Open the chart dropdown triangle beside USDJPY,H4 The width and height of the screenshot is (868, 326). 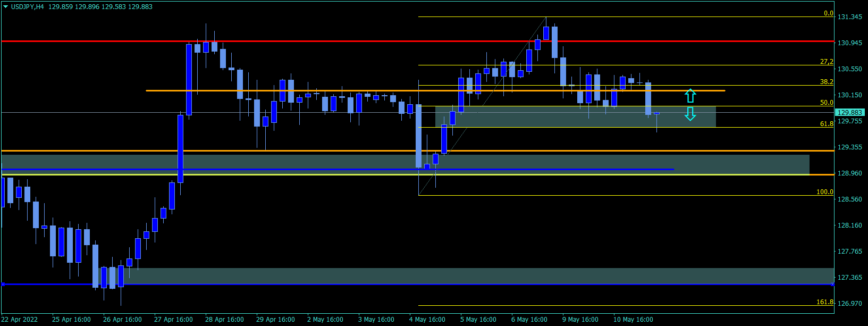tap(6, 7)
